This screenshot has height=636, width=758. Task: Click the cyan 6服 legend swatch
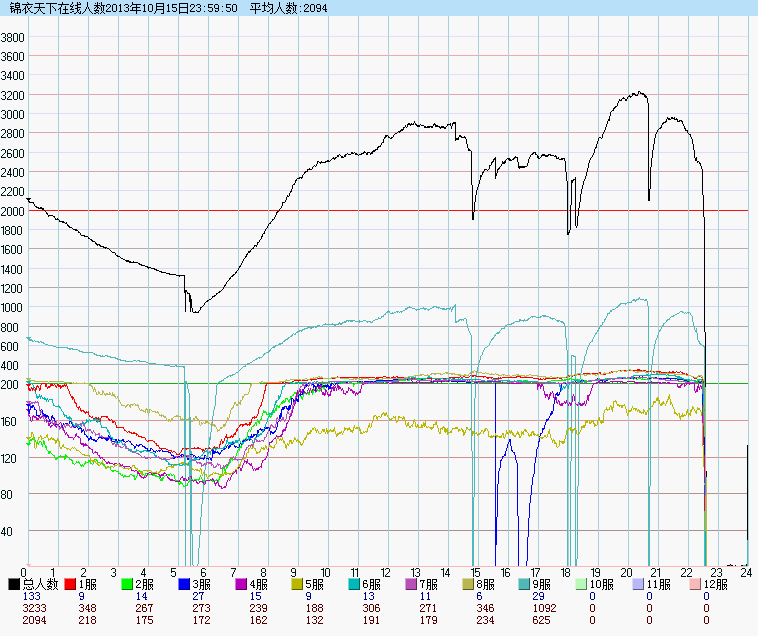tap(355, 584)
